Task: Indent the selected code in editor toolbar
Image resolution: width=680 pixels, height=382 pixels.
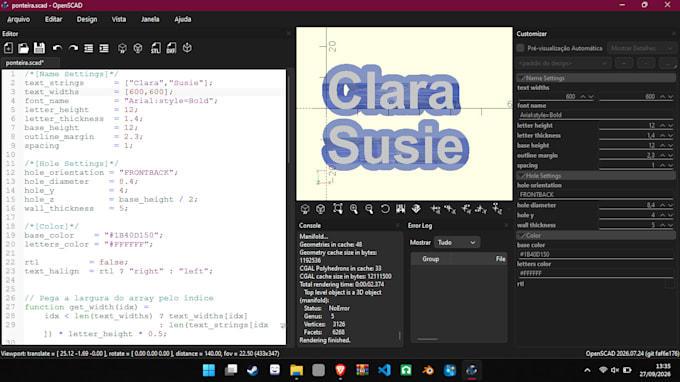Action: (x=104, y=48)
